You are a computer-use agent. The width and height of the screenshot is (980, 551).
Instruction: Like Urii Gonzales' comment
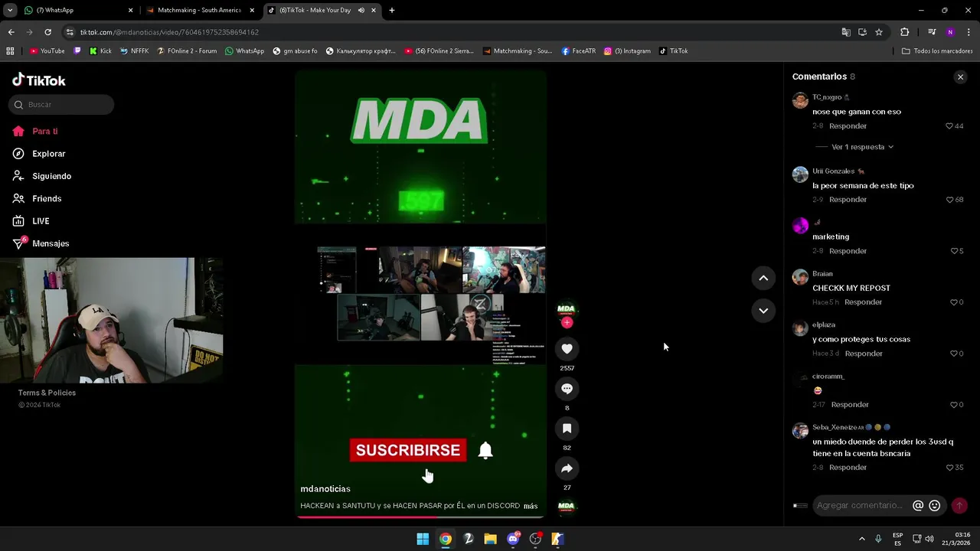[949, 200]
